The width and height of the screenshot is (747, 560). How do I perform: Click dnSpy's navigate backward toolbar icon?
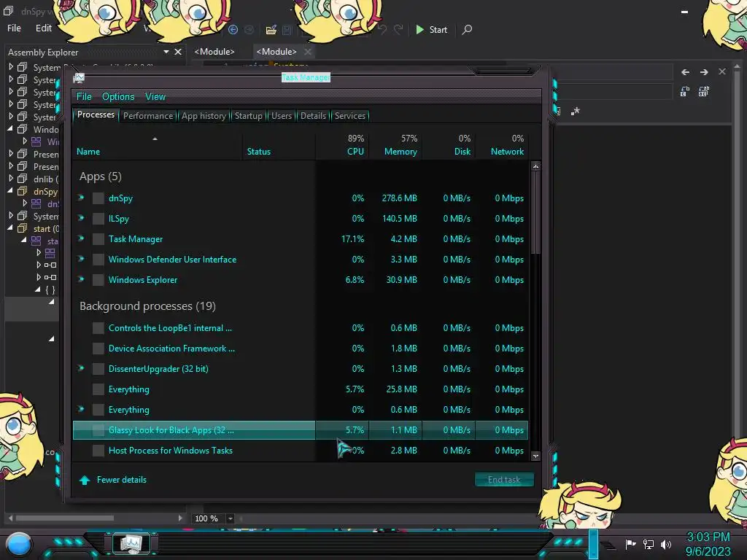(233, 29)
